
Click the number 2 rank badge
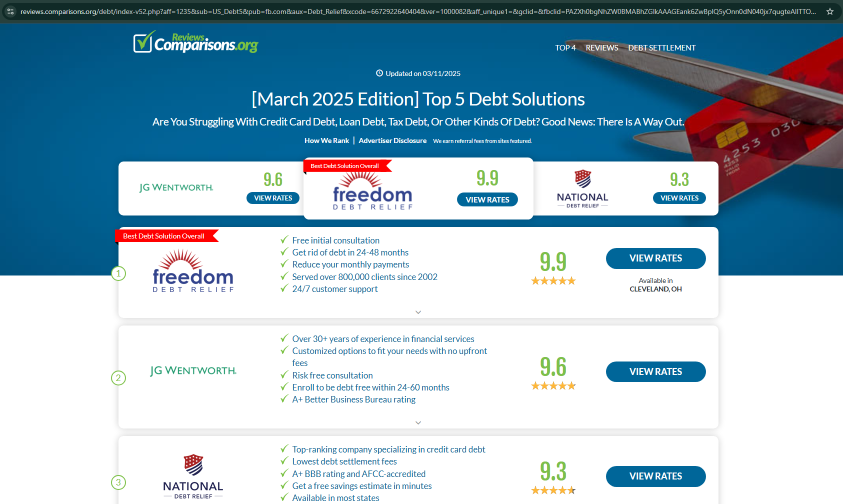click(x=118, y=378)
